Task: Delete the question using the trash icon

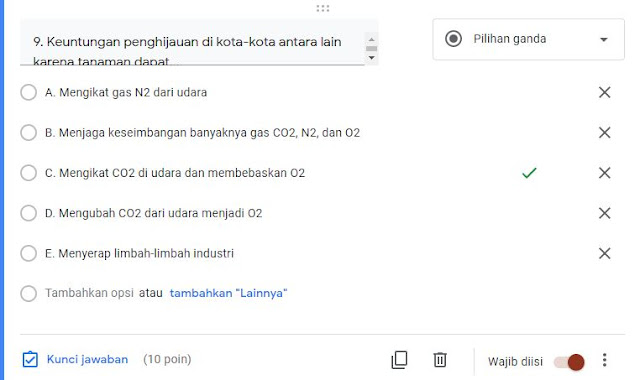Action: [x=440, y=360]
